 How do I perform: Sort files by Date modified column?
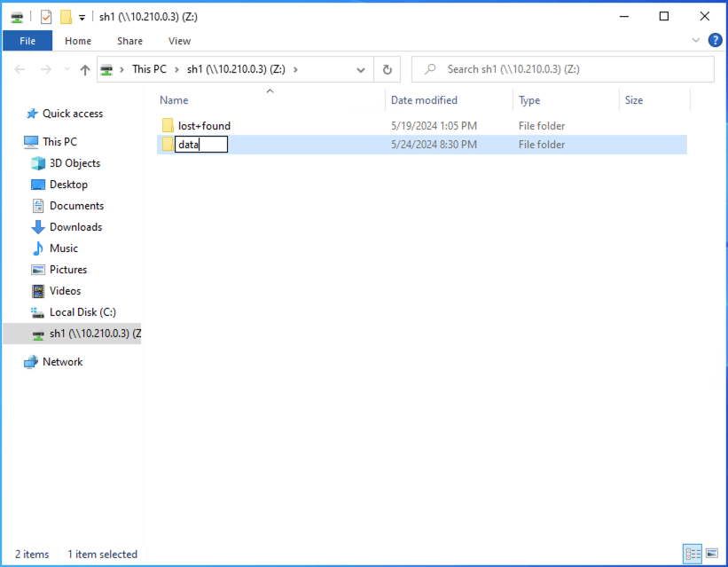click(x=424, y=100)
